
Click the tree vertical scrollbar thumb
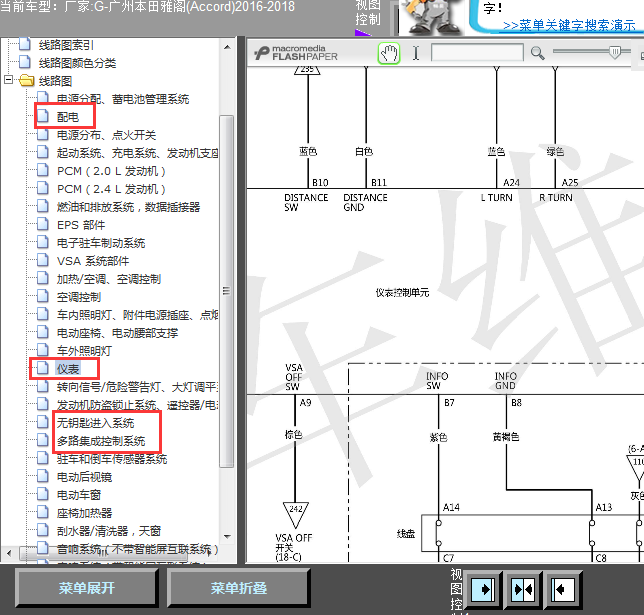click(226, 291)
